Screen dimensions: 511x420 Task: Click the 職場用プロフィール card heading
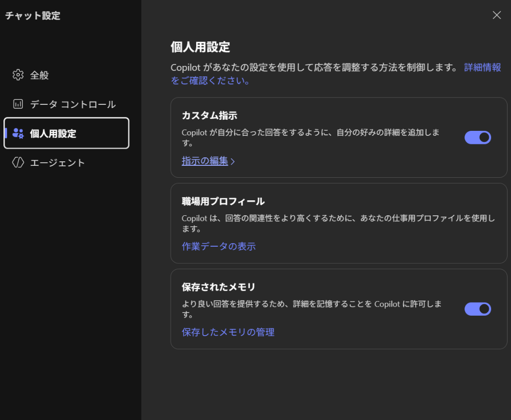(x=223, y=201)
